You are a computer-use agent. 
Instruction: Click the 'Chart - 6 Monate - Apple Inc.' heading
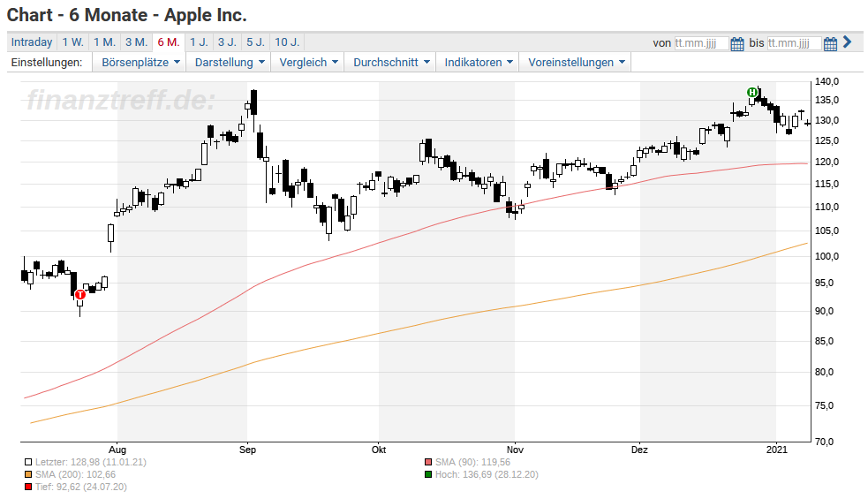click(x=127, y=15)
